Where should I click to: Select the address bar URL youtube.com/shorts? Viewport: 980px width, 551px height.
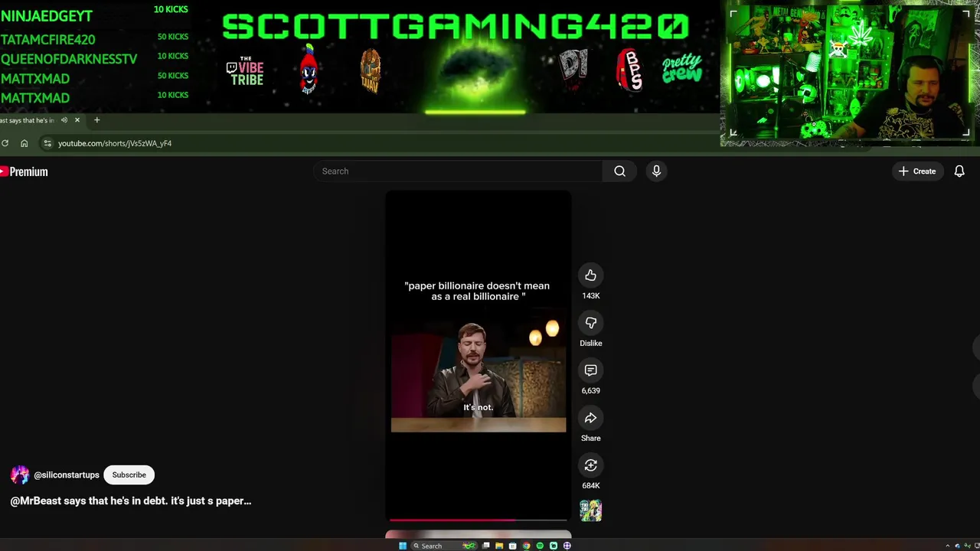tap(115, 143)
